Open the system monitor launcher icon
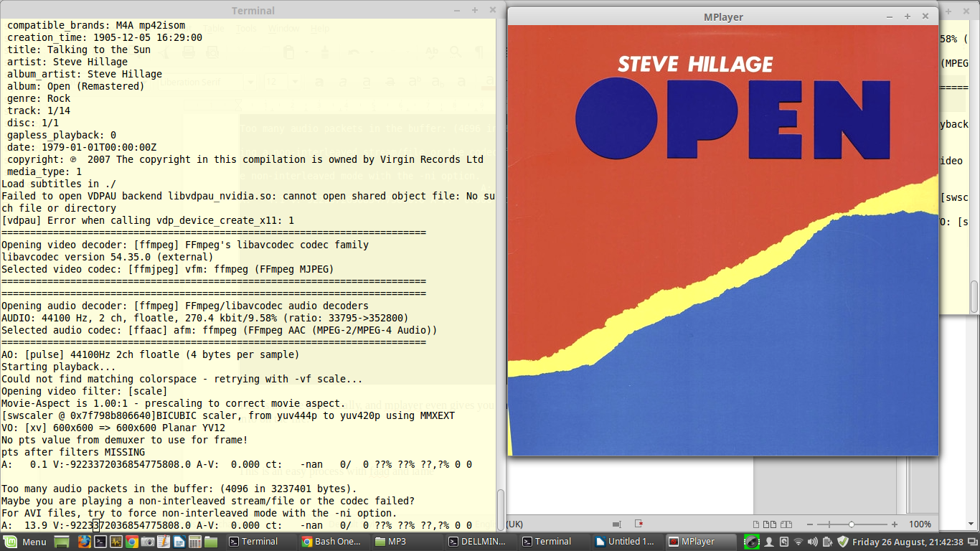The width and height of the screenshot is (980, 551). [116, 542]
